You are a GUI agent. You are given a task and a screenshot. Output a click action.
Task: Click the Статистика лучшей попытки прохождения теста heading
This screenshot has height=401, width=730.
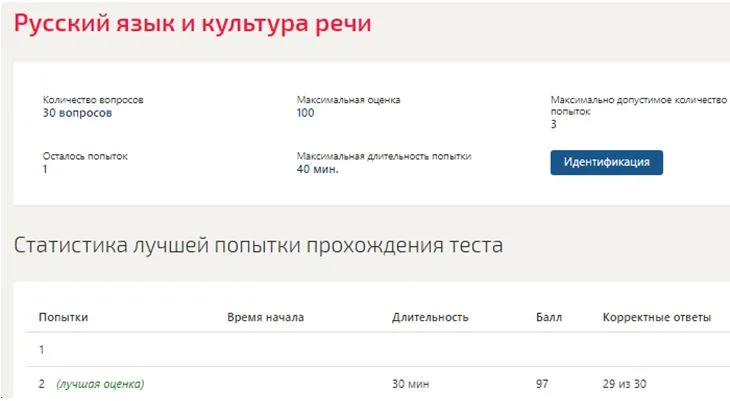click(x=258, y=245)
